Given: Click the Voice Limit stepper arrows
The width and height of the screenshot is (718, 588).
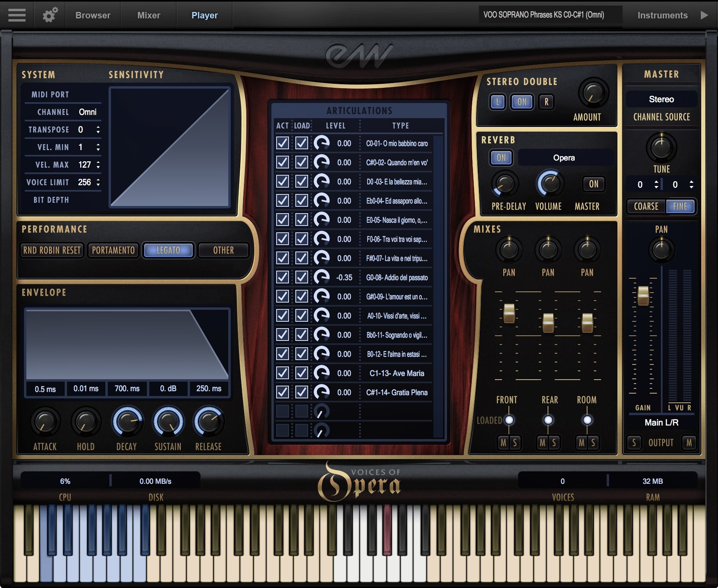Looking at the screenshot, I should [98, 182].
